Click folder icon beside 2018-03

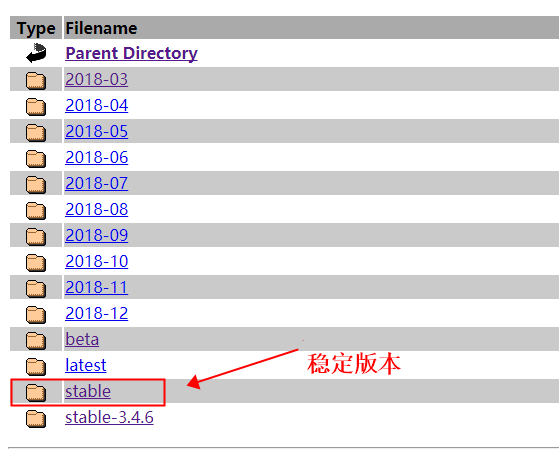(36, 81)
